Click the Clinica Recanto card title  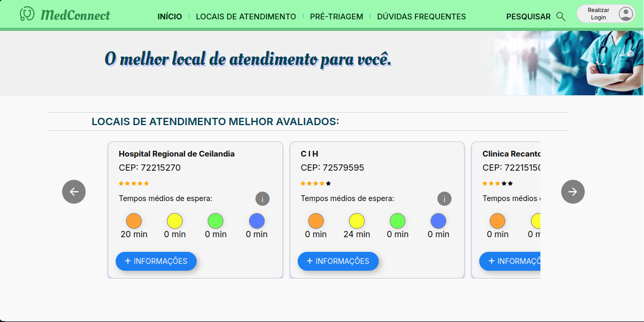coord(511,154)
